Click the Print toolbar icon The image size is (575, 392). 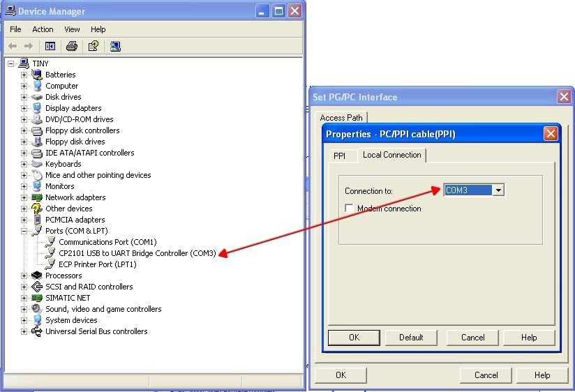pos(71,46)
